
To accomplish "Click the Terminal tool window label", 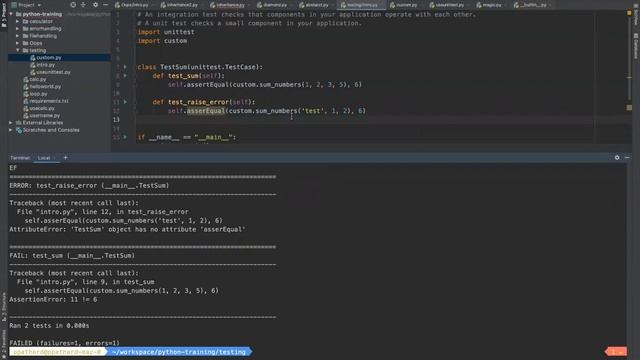I will pyautogui.click(x=20, y=158).
